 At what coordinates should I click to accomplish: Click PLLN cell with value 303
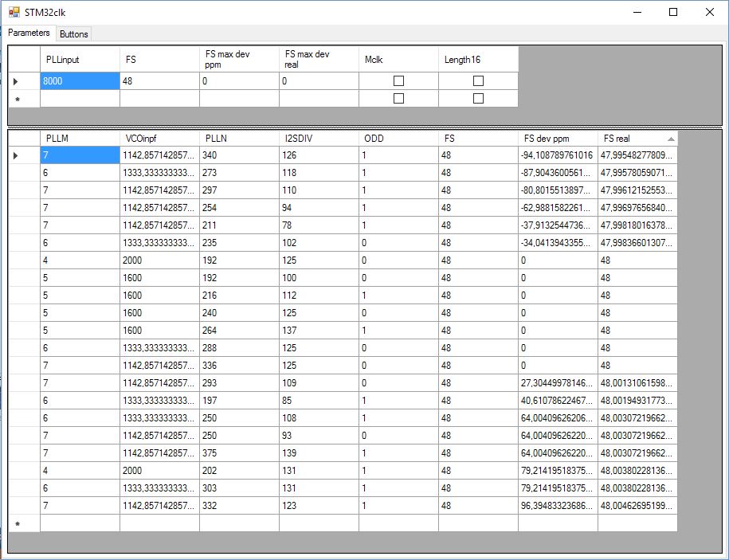click(x=239, y=488)
